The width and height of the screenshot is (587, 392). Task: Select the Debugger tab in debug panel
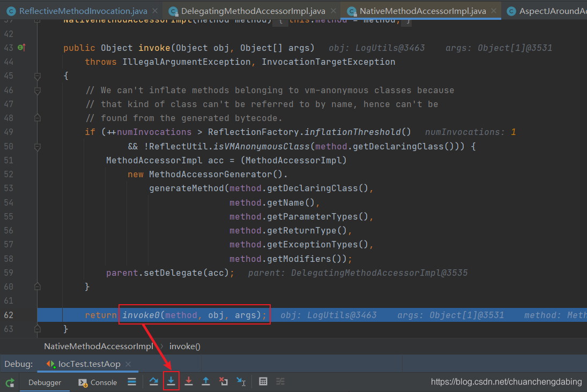tap(44, 382)
